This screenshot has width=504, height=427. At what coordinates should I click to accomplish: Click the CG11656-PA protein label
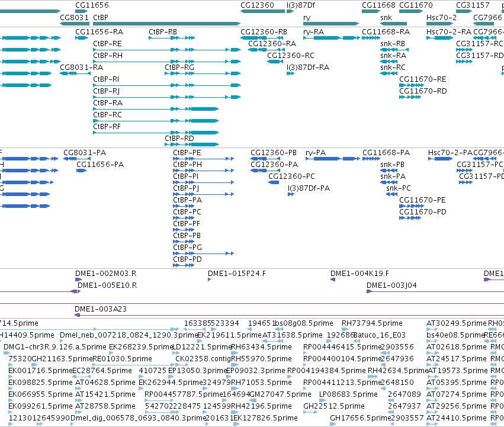100,165
